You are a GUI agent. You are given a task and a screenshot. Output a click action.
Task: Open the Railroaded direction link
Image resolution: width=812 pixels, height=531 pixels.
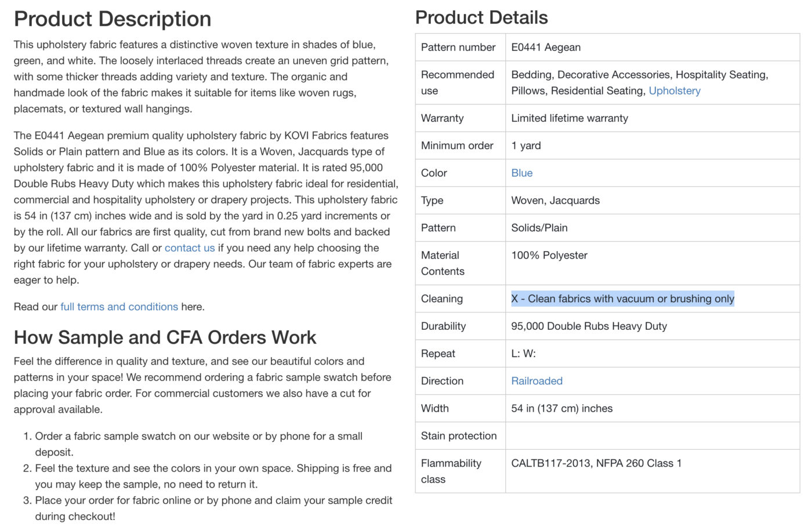click(536, 381)
